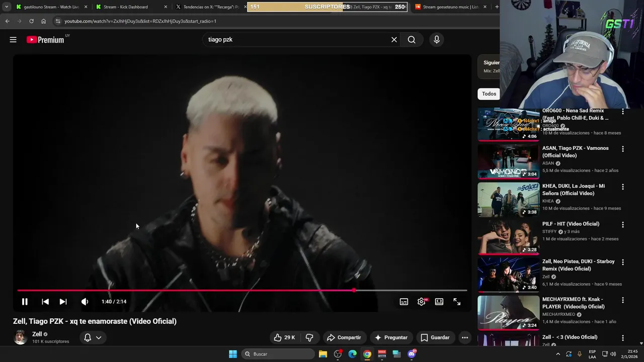Open a new browser tab

[x=497, y=7]
